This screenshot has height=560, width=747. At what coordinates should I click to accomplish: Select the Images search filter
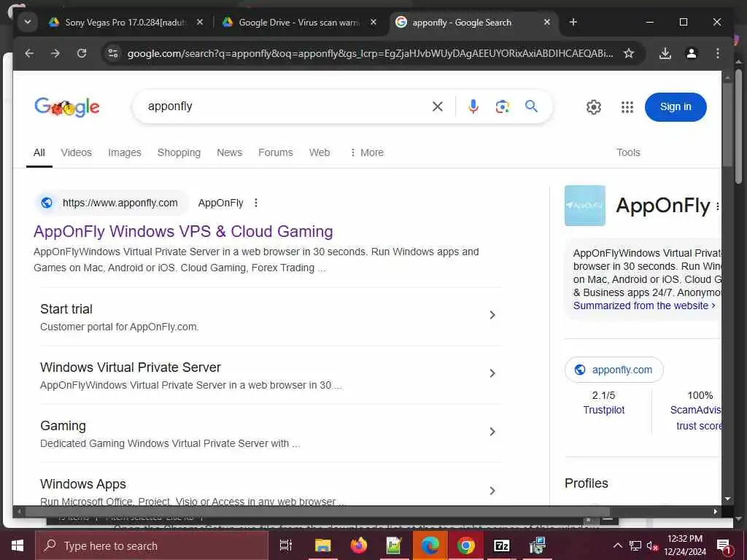(124, 152)
